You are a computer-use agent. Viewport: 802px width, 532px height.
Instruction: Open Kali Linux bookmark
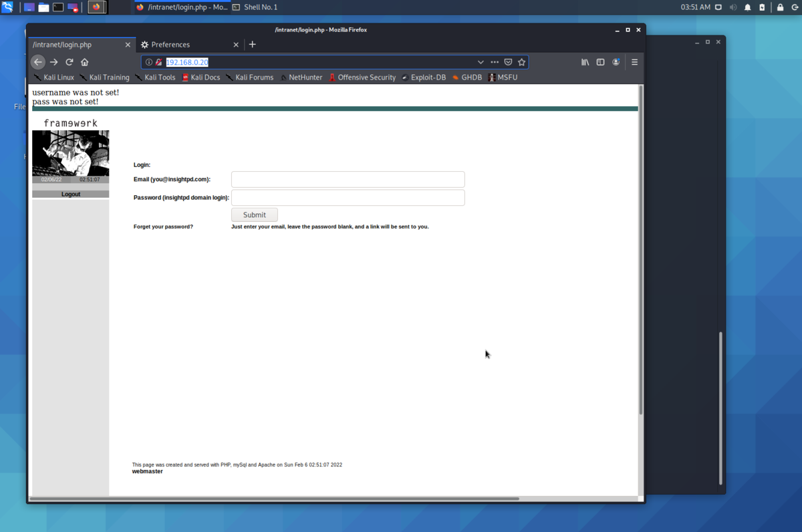pos(53,78)
